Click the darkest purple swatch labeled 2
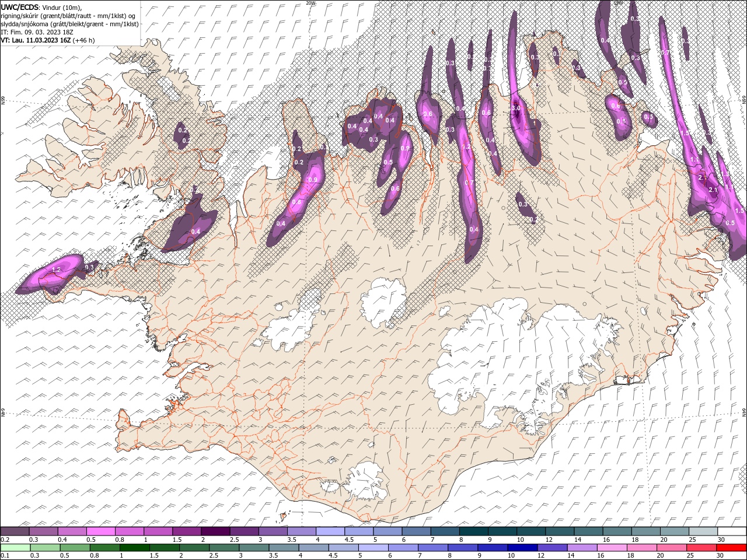 click(x=215, y=531)
